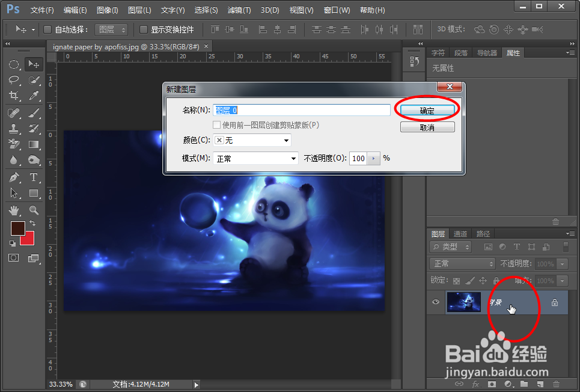Enable the 显示变换控件 checkbox

click(x=144, y=29)
